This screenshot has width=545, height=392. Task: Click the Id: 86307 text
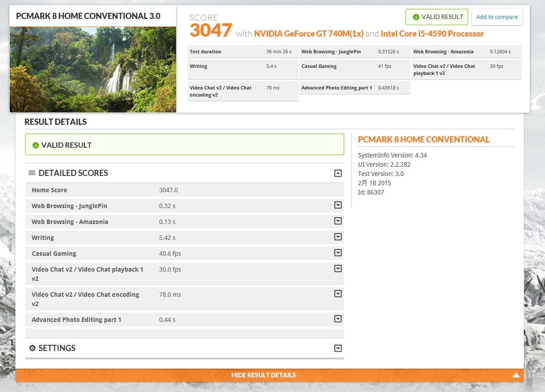coord(371,192)
